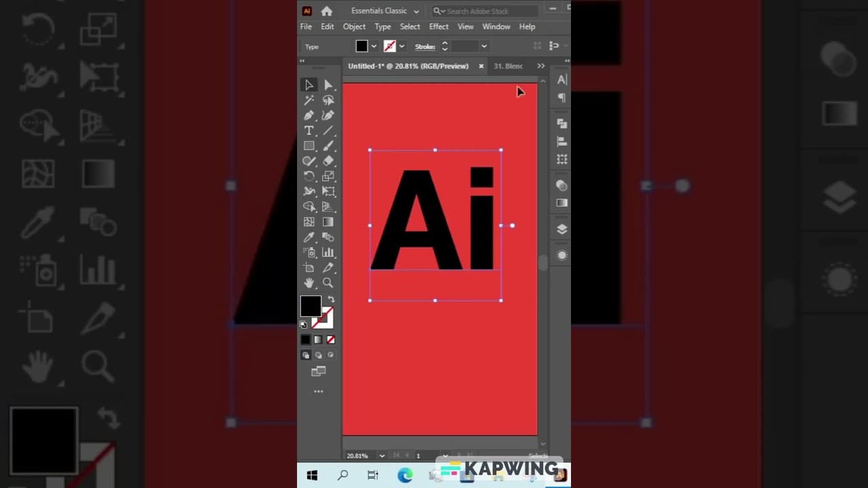Pick the Free Transform tool
The width and height of the screenshot is (868, 488).
tap(328, 192)
